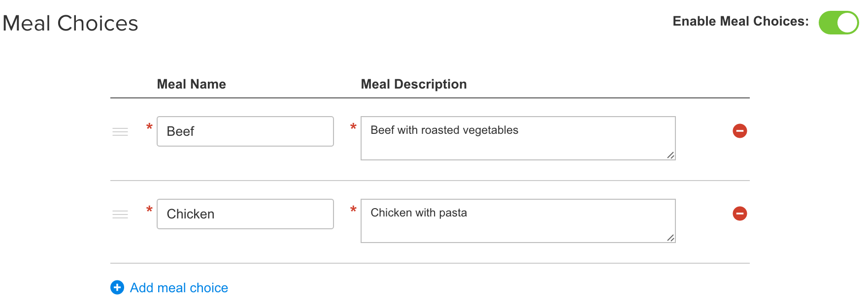Click the Meal Description column header

[414, 84]
